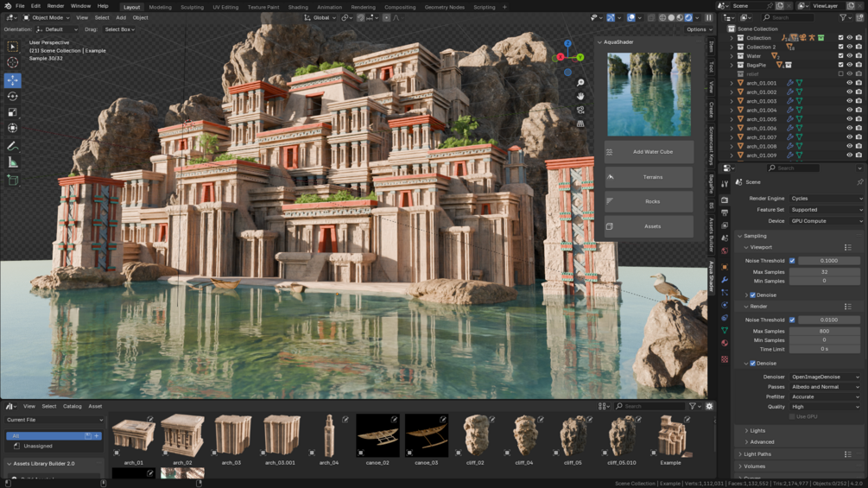The width and height of the screenshot is (868, 488).
Task: Open the Device GPU Compute dropdown
Action: pyautogui.click(x=826, y=221)
